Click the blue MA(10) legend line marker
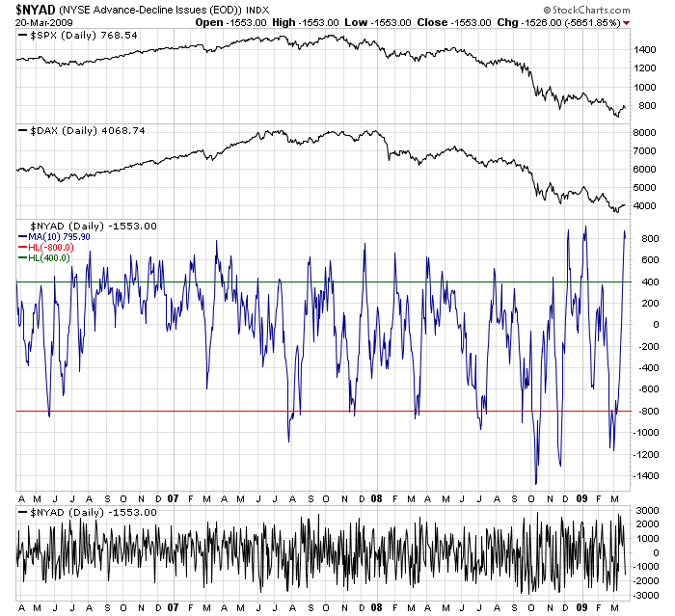The width and height of the screenshot is (675, 616). [23, 237]
